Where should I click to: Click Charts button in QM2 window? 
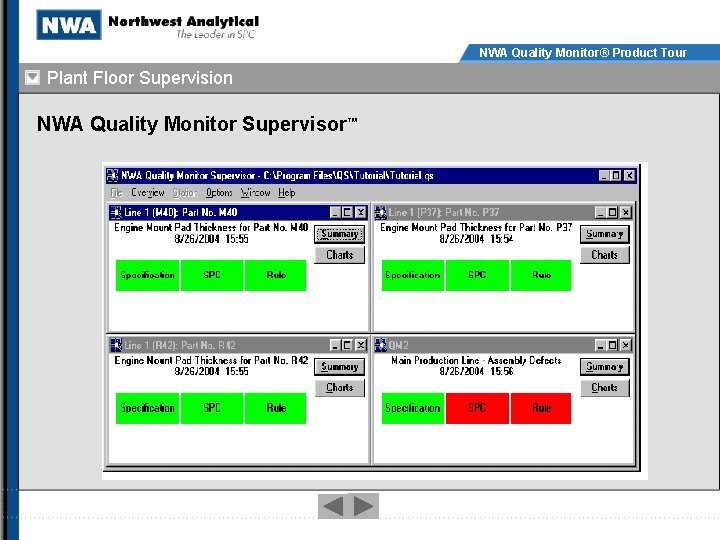604,388
